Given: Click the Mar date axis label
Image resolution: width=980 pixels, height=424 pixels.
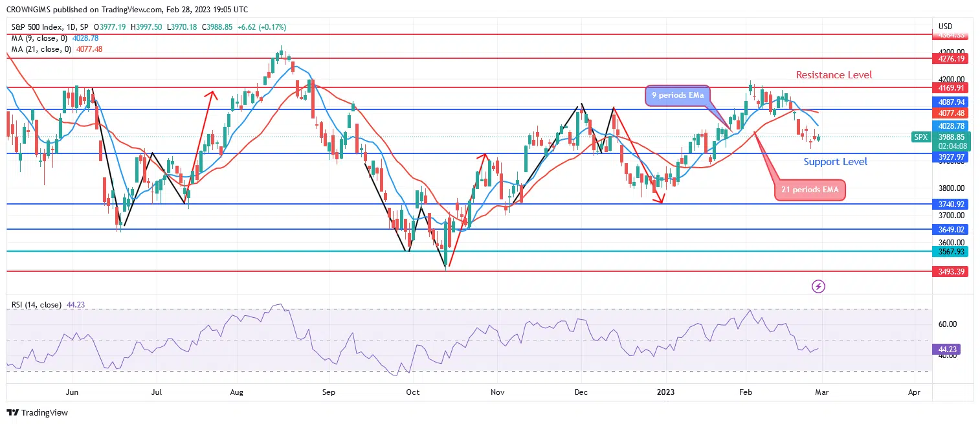Looking at the screenshot, I should tap(822, 392).
